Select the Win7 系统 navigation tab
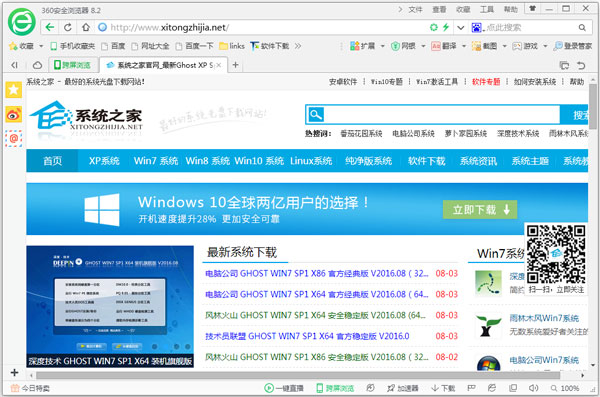 [156, 161]
